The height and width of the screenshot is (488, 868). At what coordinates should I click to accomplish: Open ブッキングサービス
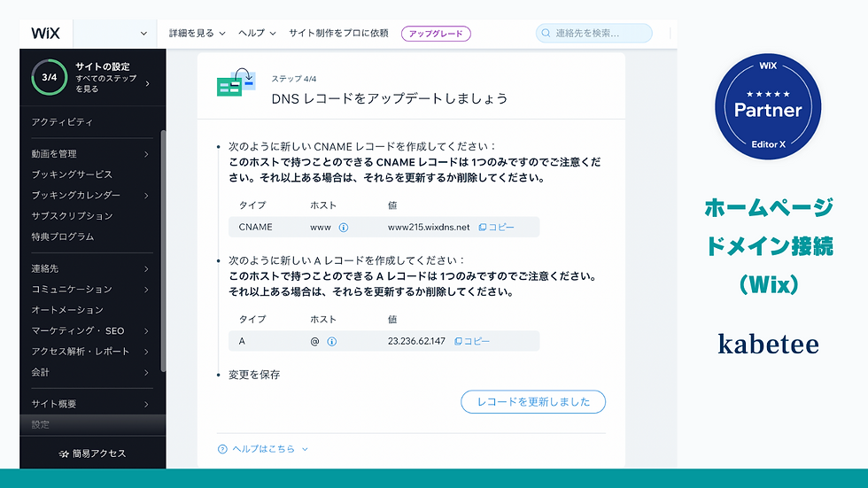(x=72, y=174)
